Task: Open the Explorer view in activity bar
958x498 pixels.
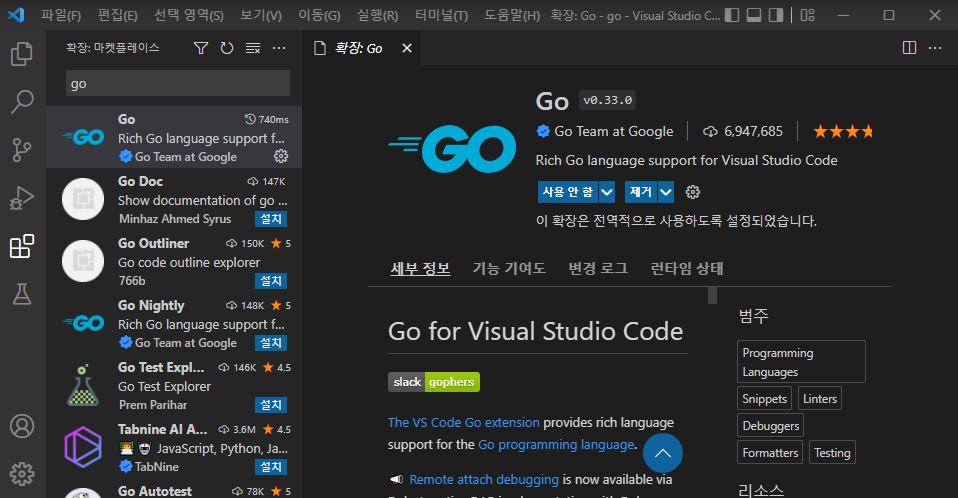Action: (22, 54)
